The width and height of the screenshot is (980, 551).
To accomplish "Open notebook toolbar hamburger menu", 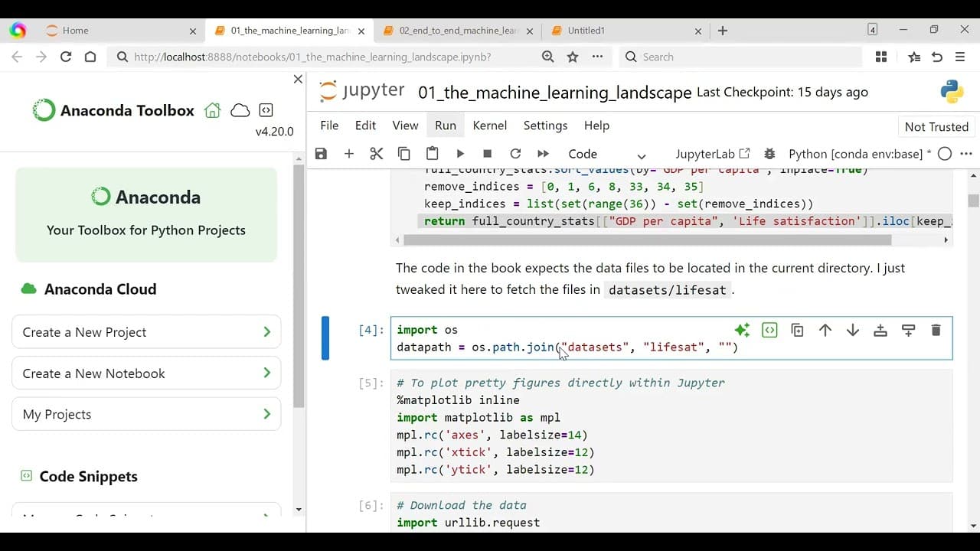I will (966, 154).
